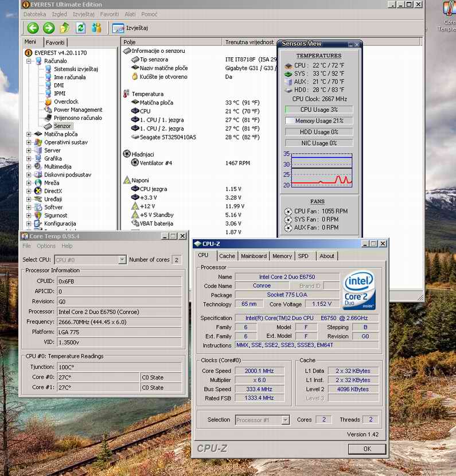Click the Refresh icon in EVEREST toolbar
The width and height of the screenshot is (456, 476).
point(81,28)
